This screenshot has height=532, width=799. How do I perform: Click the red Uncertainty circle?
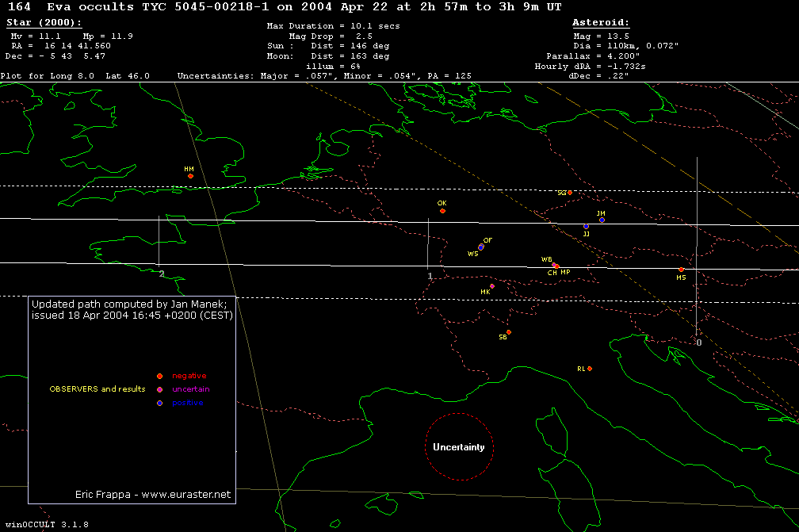click(x=459, y=447)
